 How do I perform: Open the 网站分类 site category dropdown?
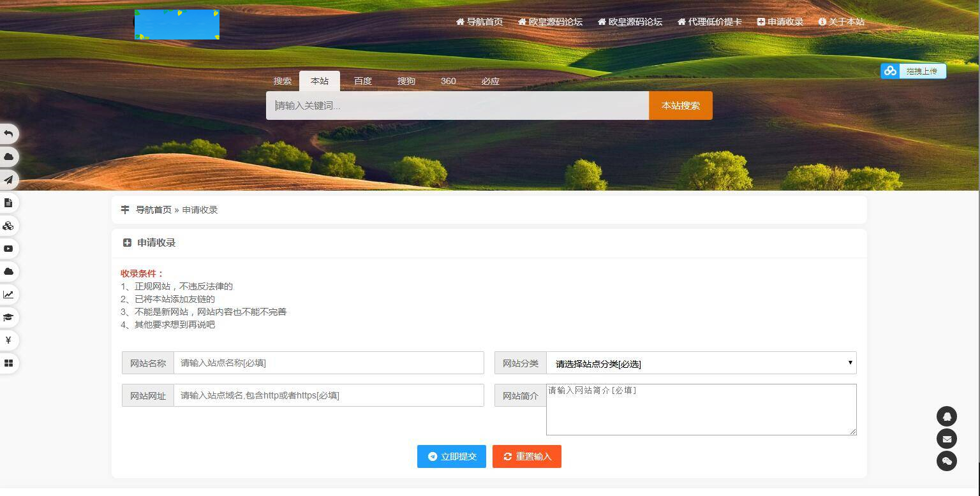[702, 363]
